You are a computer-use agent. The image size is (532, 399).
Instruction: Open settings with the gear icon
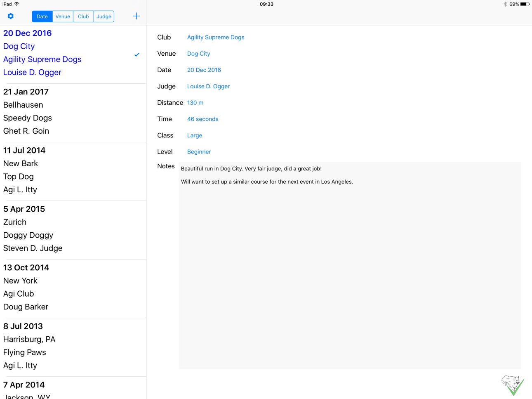click(11, 16)
